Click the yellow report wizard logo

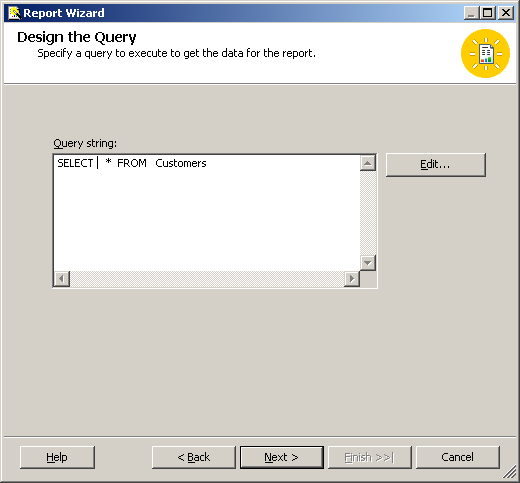pos(485,53)
